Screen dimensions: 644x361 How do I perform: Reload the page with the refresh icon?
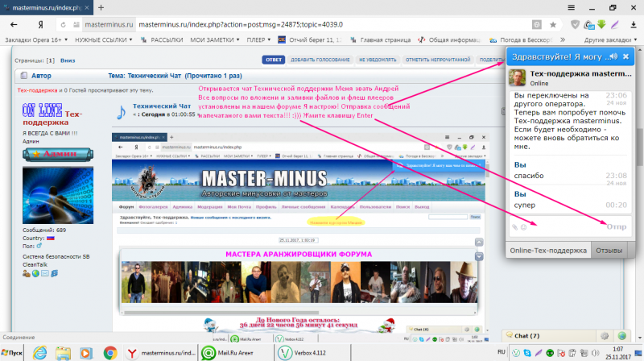coord(63,25)
